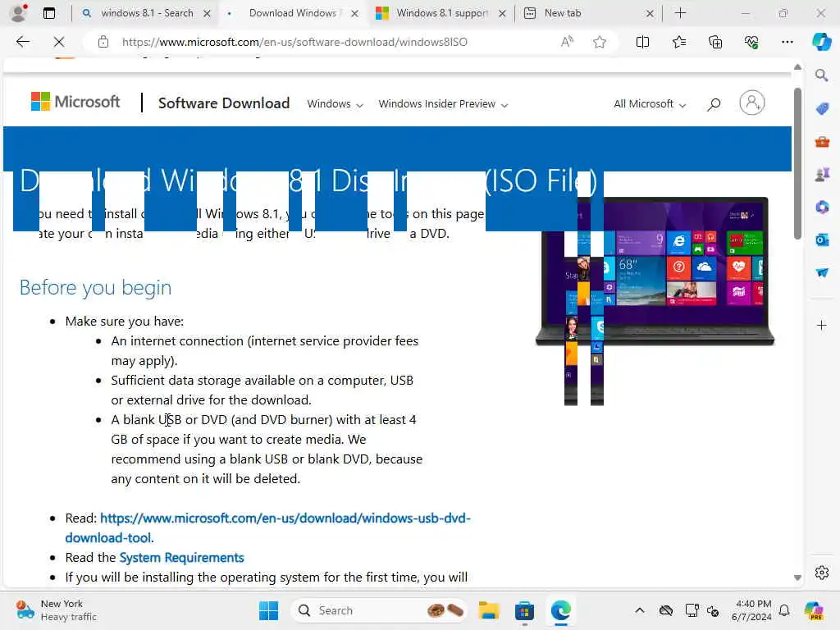Close the Windows 8.1 support tab
Screen dimensions: 840x630
click(x=502, y=13)
